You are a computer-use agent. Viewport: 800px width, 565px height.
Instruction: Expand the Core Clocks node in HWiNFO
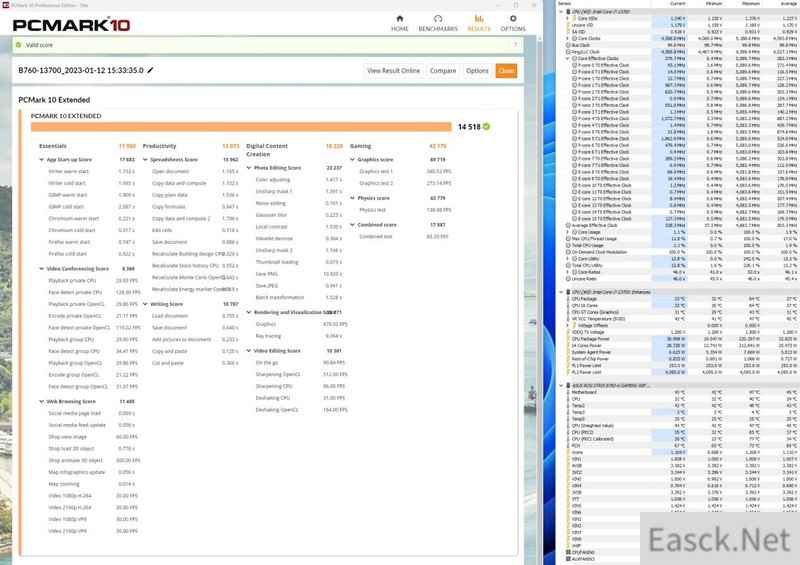(567, 38)
